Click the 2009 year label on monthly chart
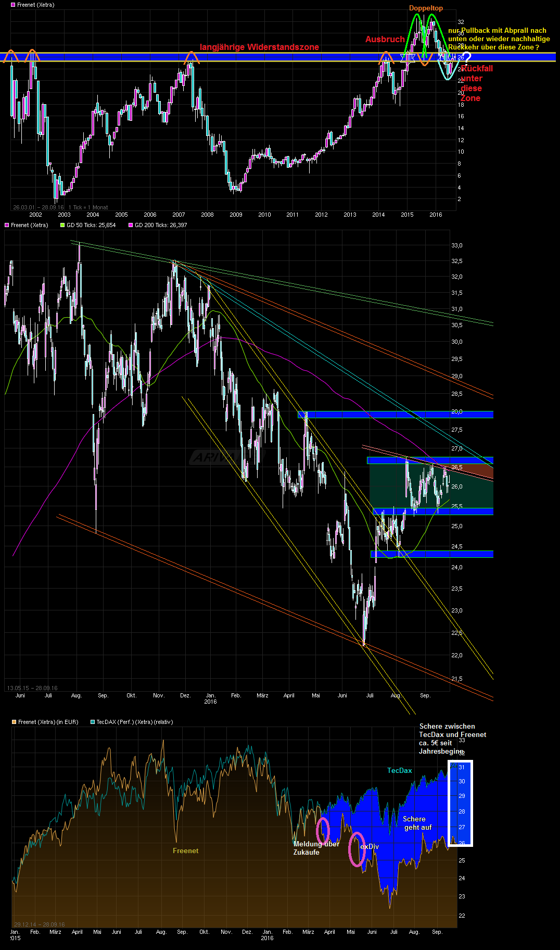Image resolution: width=560 pixels, height=950 pixels. click(x=236, y=215)
